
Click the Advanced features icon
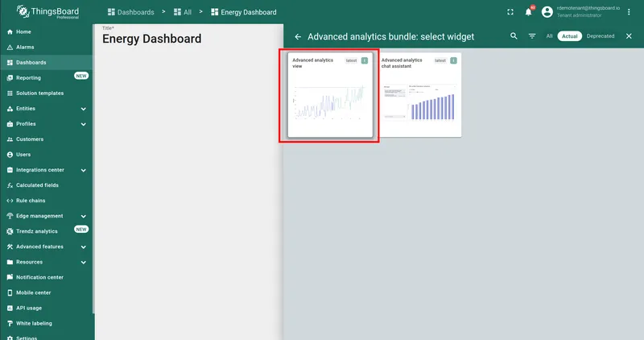(x=10, y=247)
